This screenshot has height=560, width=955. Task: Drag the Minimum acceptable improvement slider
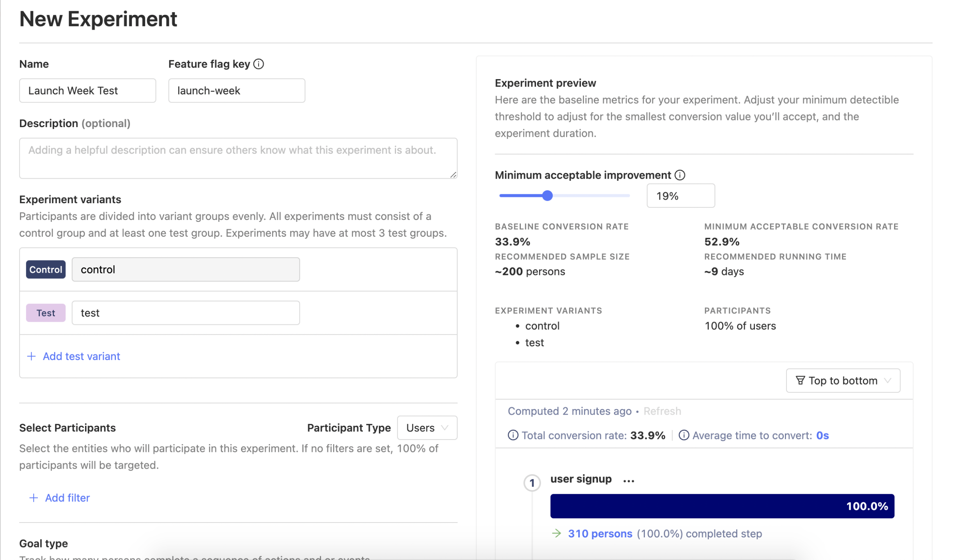547,195
